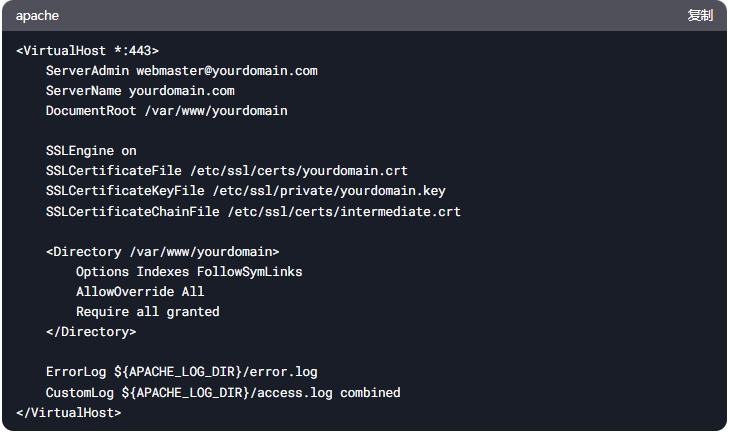Click the word combined in CustomLog line

[370, 393]
